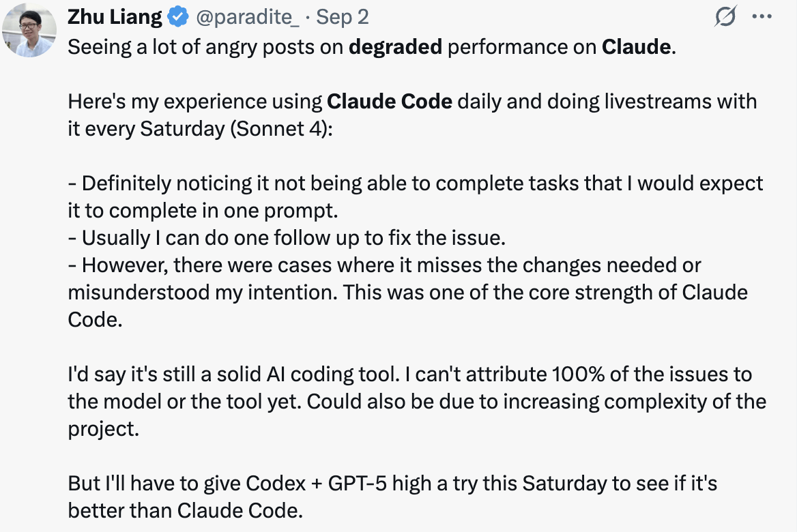Open the @paradite_ handle link
This screenshot has width=797, height=532.
[247, 18]
